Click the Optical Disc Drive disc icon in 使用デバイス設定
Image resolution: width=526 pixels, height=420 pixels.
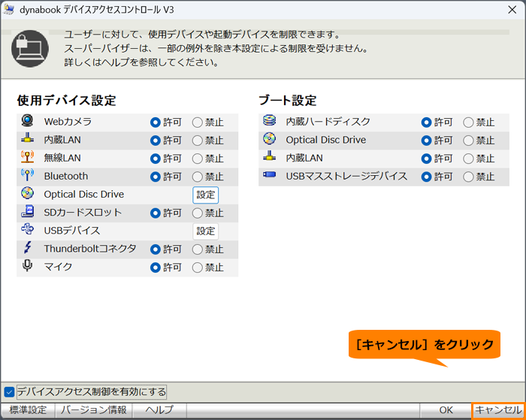[27, 193]
